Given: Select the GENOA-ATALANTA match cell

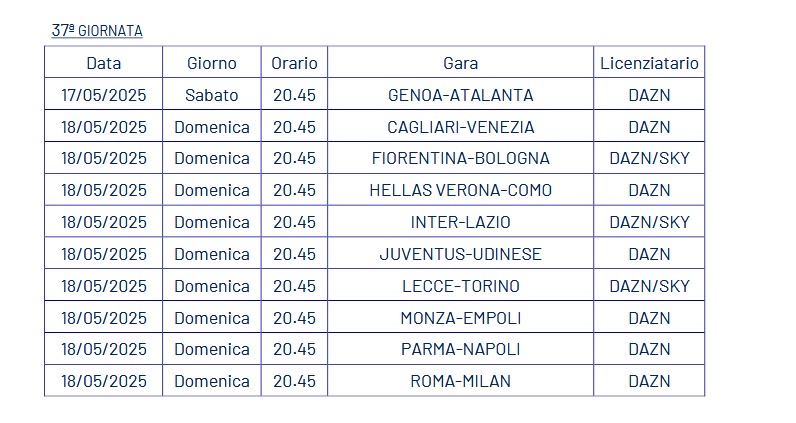Looking at the screenshot, I should coord(460,95).
